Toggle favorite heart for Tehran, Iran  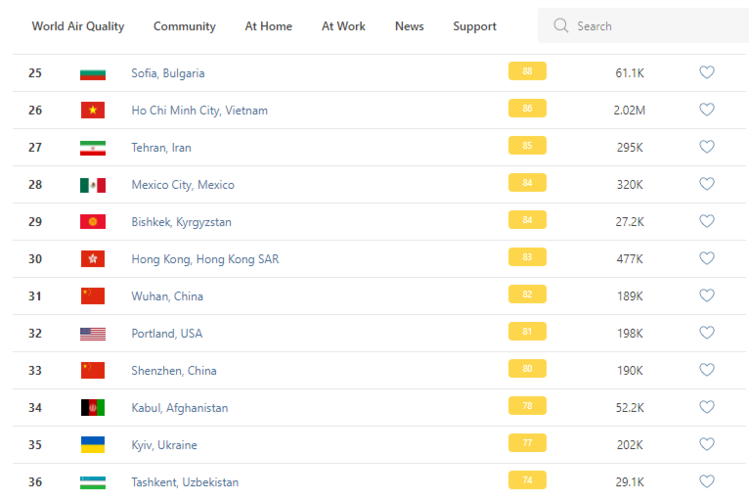pos(707,147)
